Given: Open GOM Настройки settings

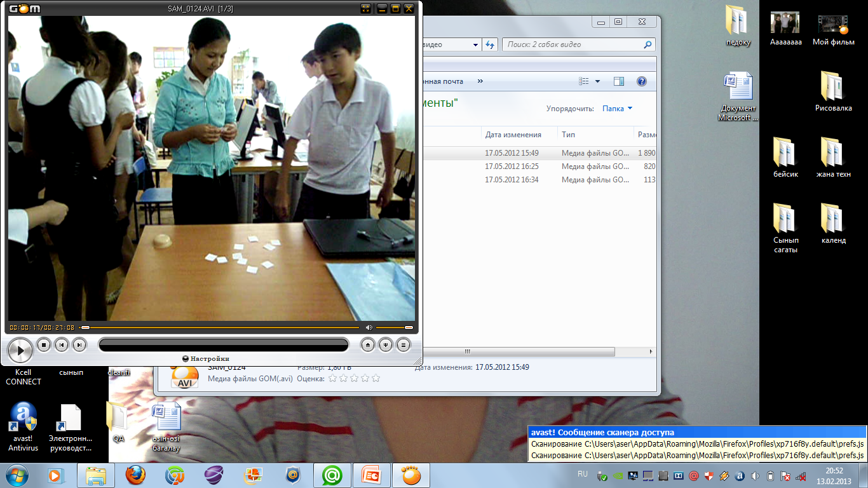Looking at the screenshot, I should [x=206, y=359].
